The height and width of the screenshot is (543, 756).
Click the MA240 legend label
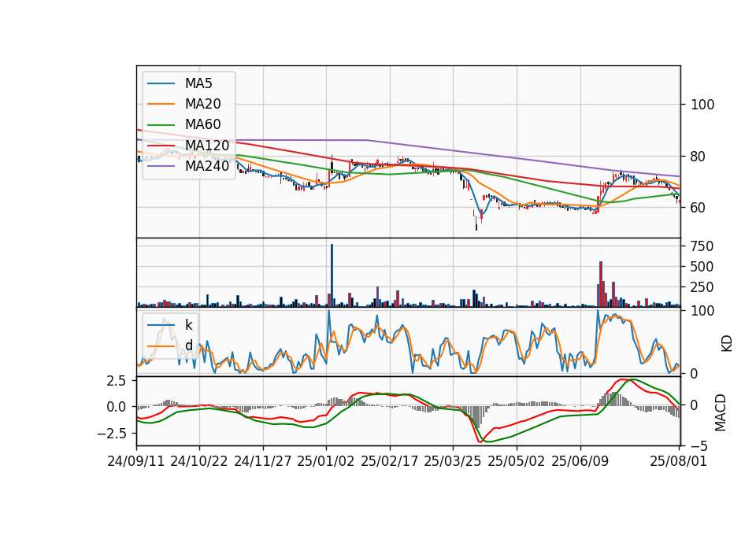coord(207,166)
